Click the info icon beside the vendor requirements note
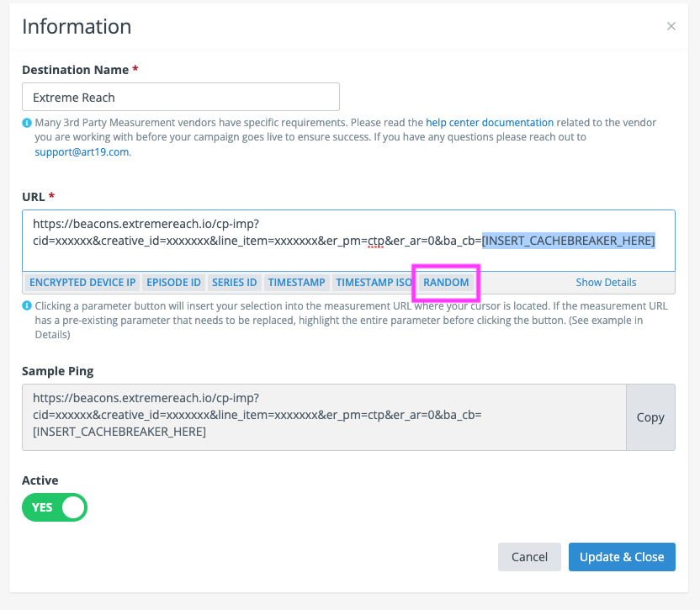 [27, 122]
